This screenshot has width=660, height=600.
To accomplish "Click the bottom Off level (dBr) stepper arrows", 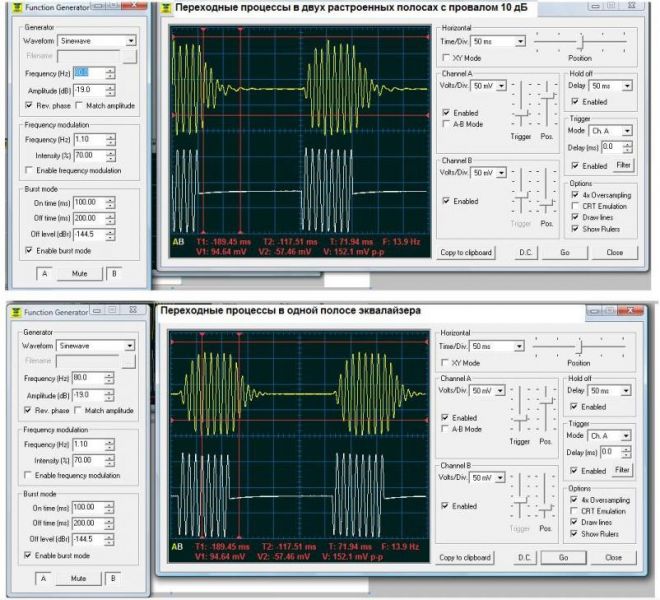I will (x=109, y=539).
